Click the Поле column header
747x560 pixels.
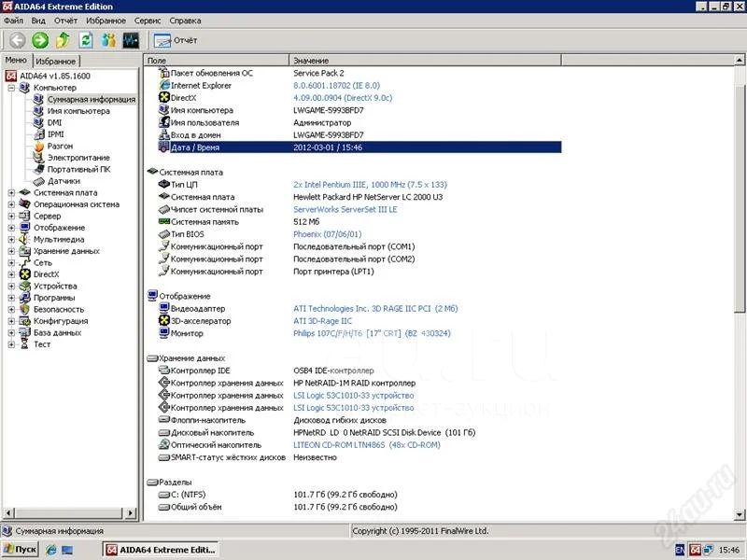[217, 61]
